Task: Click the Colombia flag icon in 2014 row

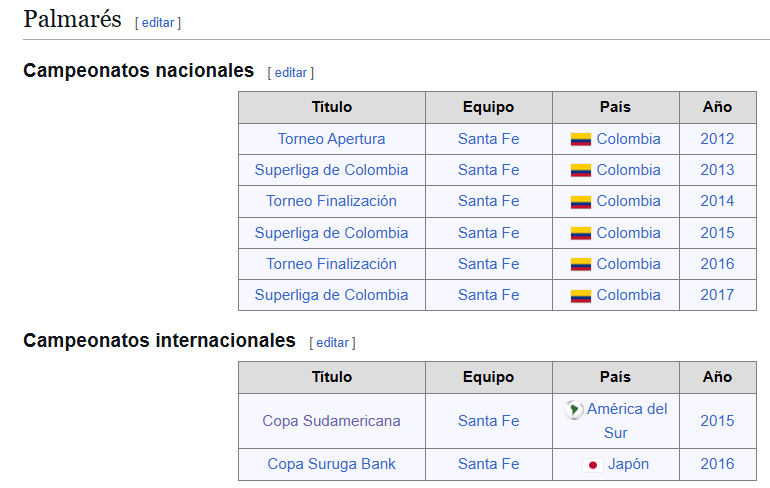Action: tap(580, 202)
